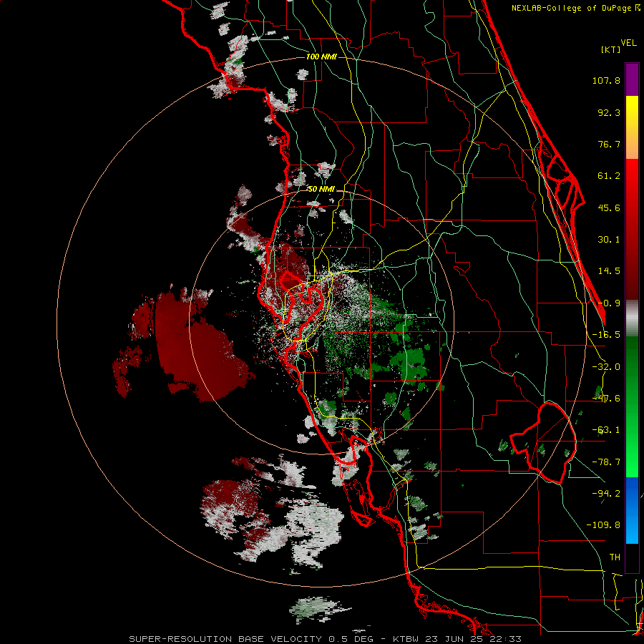
Task: Select the -47.6 scale value
Action: click(606, 399)
